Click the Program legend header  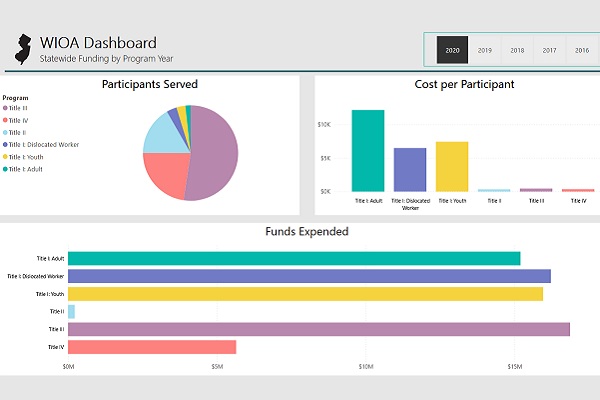(15, 98)
